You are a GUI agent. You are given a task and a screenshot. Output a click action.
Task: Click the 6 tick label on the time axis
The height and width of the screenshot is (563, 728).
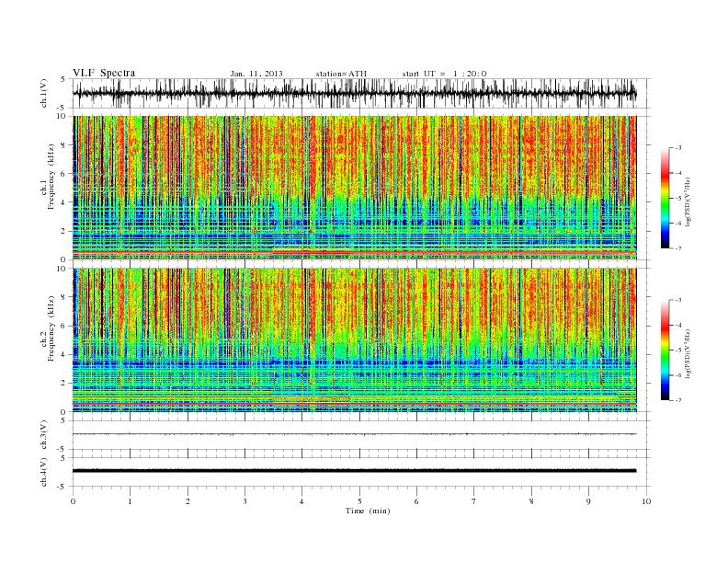click(417, 501)
